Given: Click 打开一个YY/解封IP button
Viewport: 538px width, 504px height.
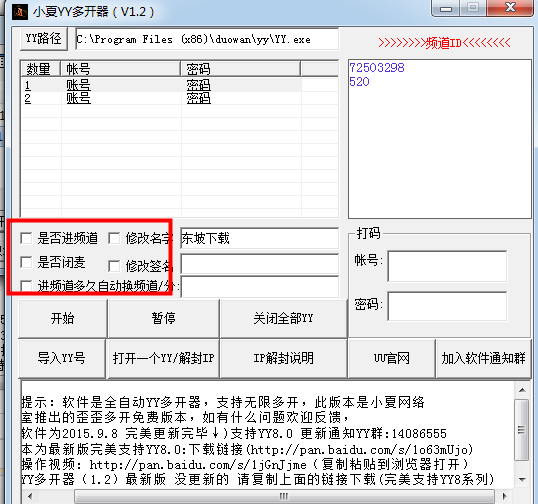Looking at the screenshot, I should click(x=163, y=358).
